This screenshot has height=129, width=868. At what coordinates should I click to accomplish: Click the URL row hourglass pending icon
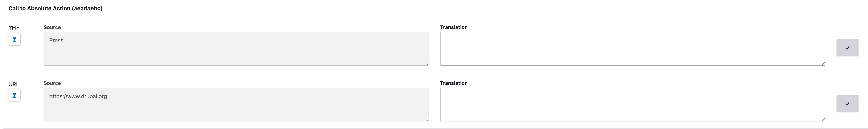click(x=14, y=96)
